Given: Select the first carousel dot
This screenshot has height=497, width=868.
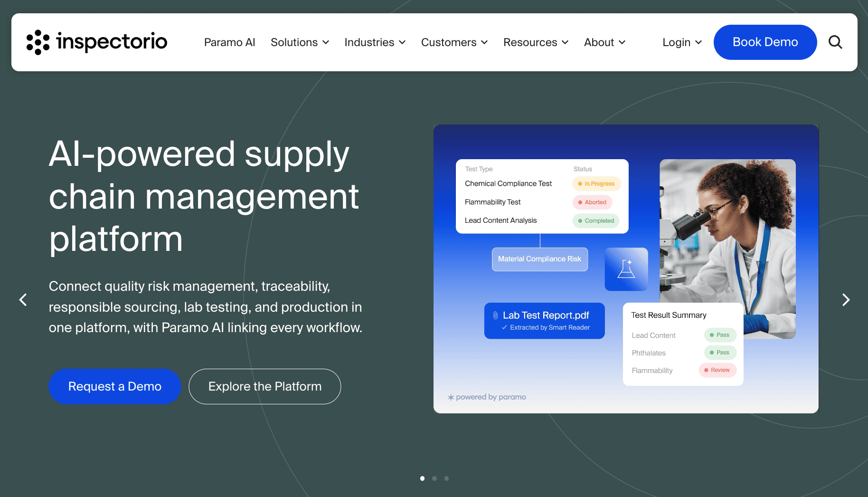Looking at the screenshot, I should coord(423,478).
